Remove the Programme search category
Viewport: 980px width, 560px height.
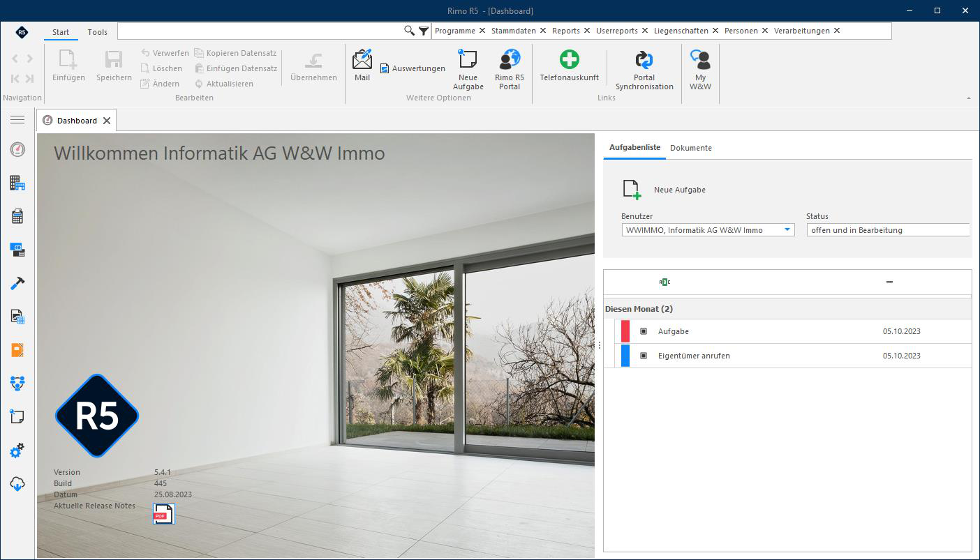coord(482,31)
